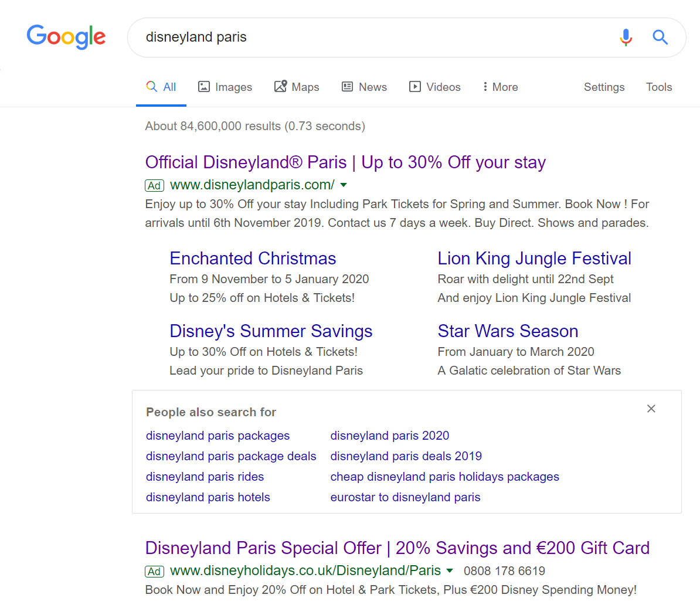Click From 9 November to 5 January 2020
The height and width of the screenshot is (615, 700).
(x=269, y=279)
